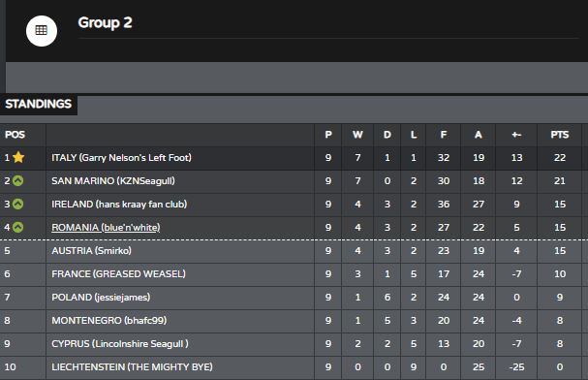Open the ITALY (Garry Nelson's Left Foot) team

[x=121, y=158]
